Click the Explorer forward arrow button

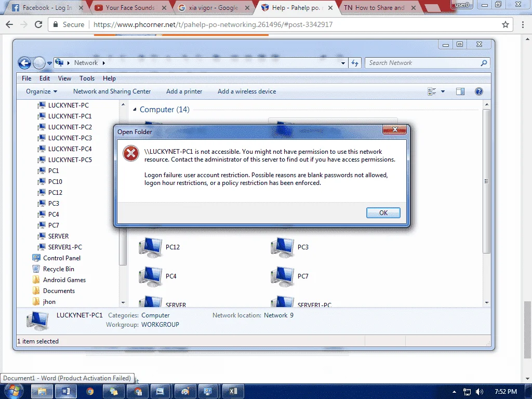[39, 63]
